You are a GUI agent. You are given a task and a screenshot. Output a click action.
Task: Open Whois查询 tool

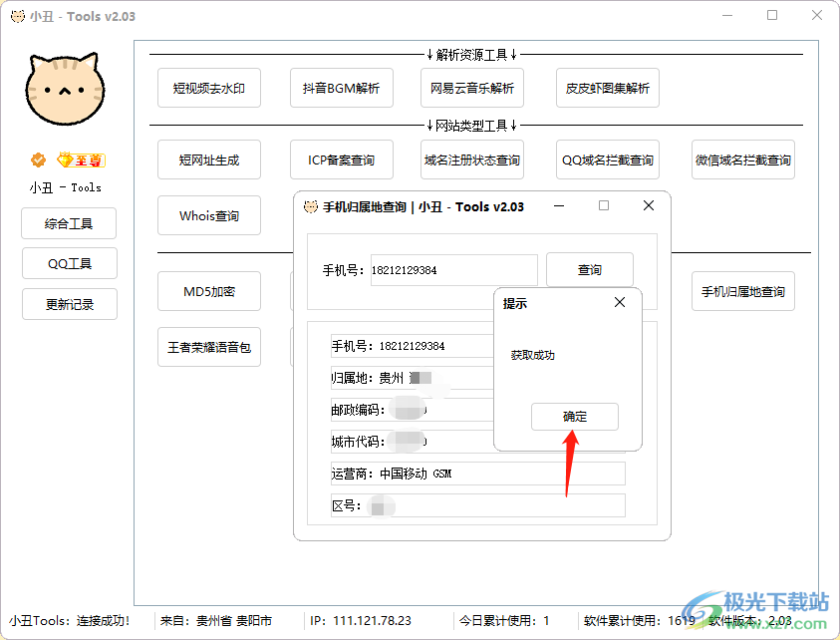[209, 215]
